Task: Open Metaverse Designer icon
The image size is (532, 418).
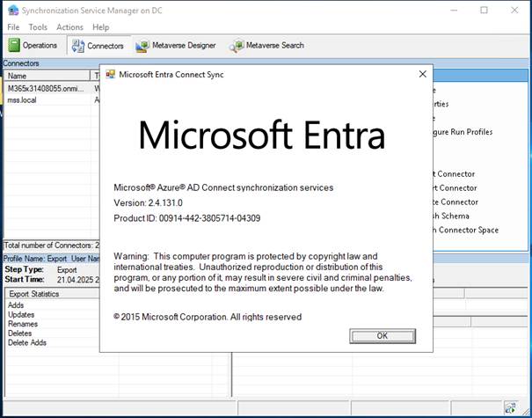Action: (142, 46)
